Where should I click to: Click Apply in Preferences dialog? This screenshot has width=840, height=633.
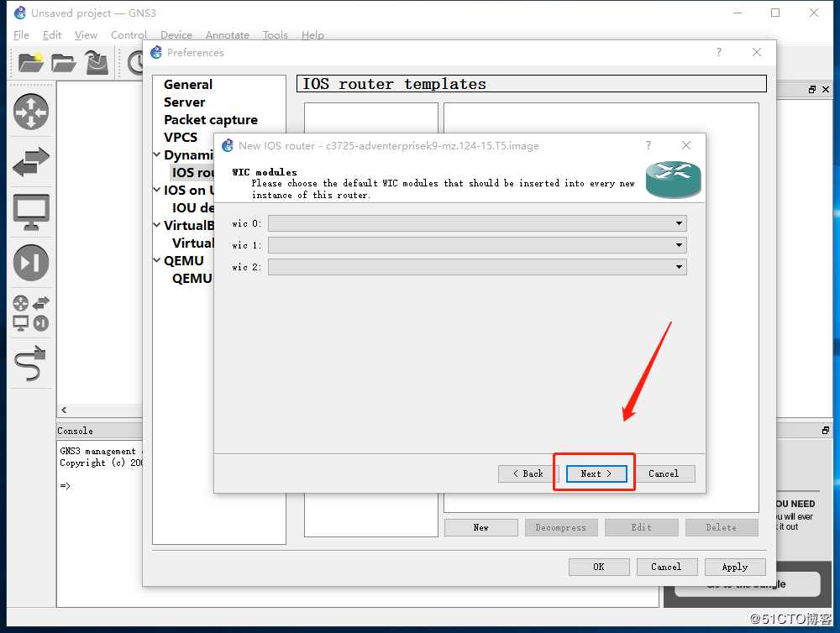pos(735,567)
